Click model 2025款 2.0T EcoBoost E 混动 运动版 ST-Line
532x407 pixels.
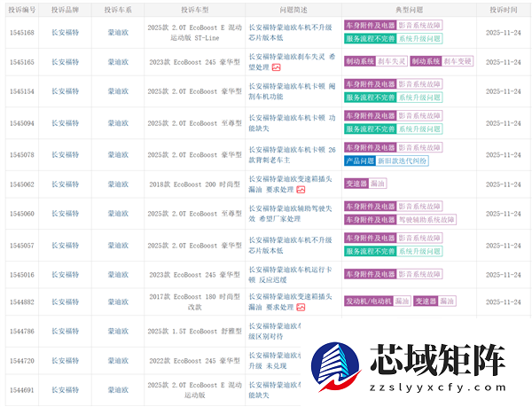point(195,33)
